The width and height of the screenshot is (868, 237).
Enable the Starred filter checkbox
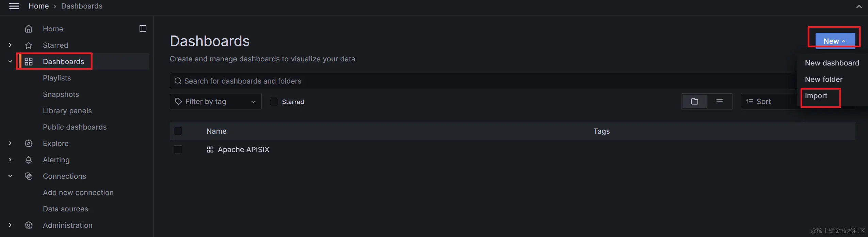pyautogui.click(x=274, y=102)
